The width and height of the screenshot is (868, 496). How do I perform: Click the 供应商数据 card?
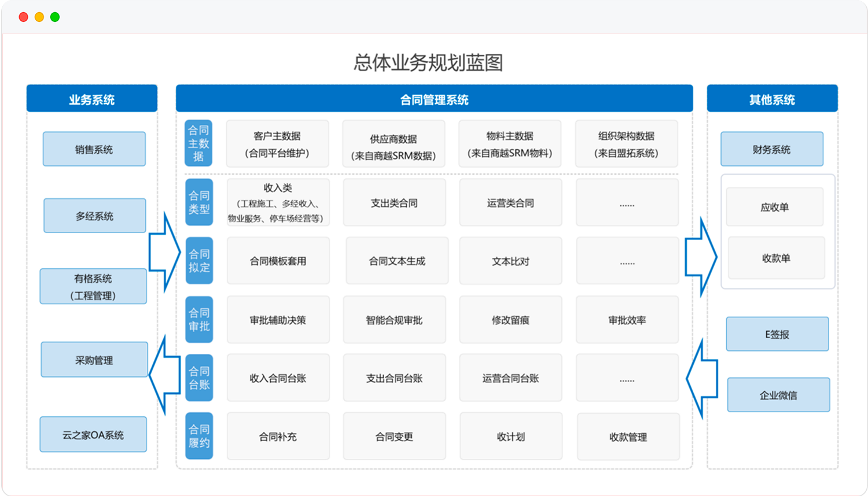[393, 144]
